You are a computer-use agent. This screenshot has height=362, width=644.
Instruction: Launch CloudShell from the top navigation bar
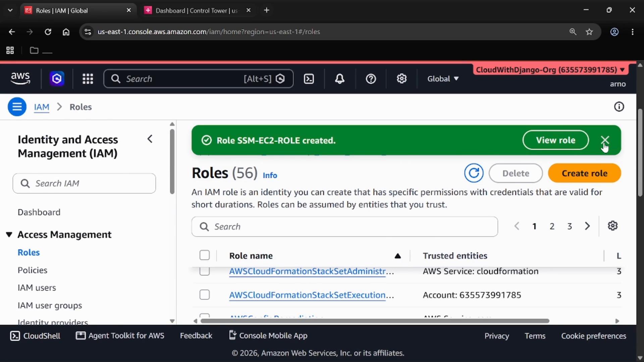[x=309, y=79]
